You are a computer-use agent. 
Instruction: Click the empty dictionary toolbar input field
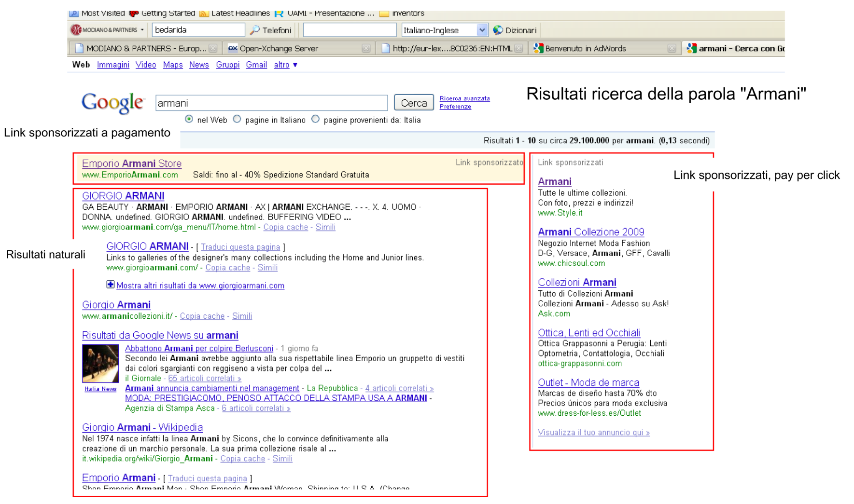[350, 30]
